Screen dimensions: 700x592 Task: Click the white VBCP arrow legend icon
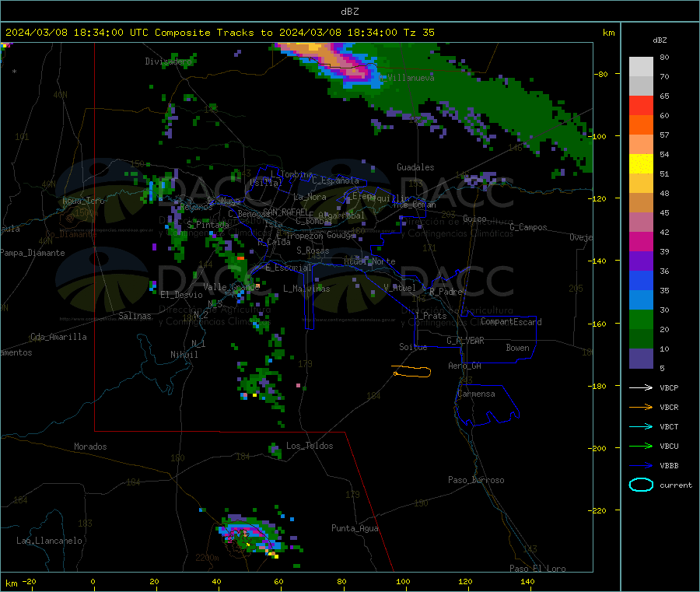(x=641, y=387)
